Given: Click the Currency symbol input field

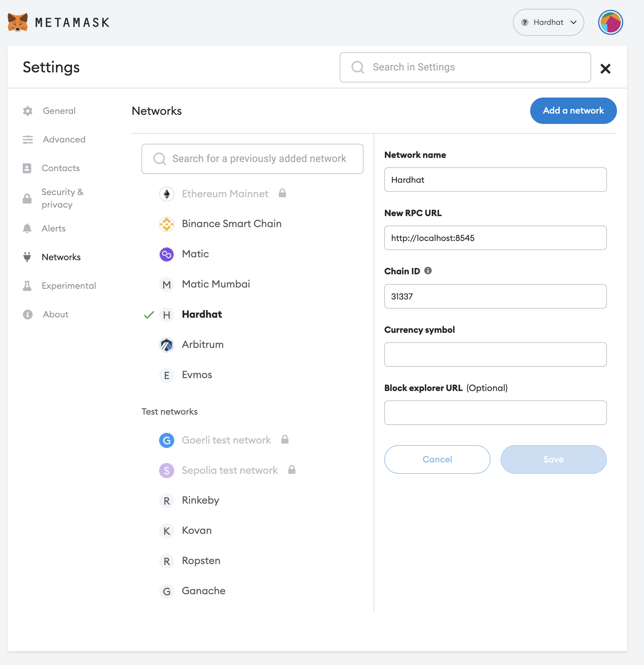Looking at the screenshot, I should (495, 355).
